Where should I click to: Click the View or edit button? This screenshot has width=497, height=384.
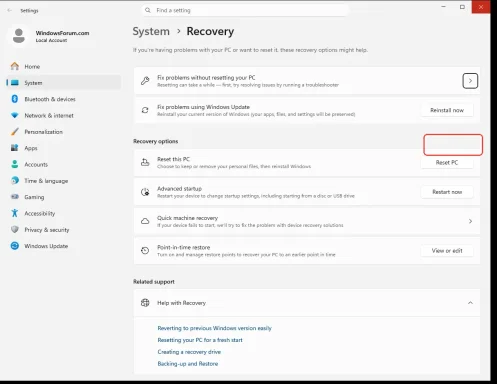[x=447, y=251]
